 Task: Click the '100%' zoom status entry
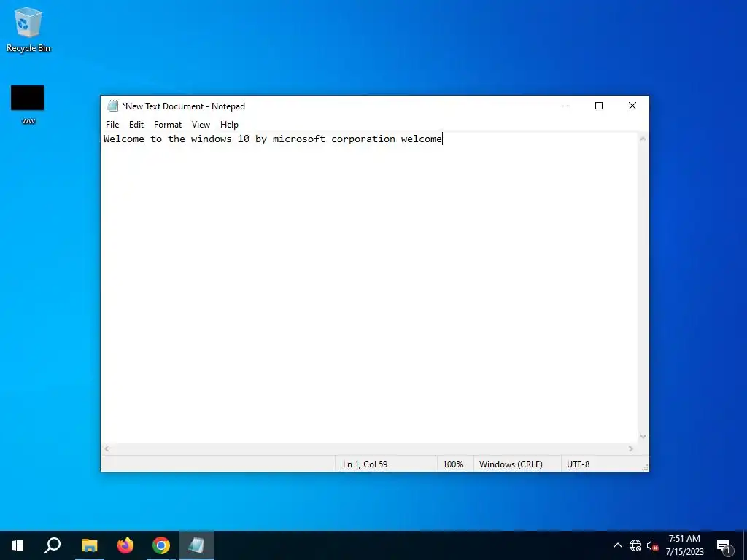[x=453, y=464]
